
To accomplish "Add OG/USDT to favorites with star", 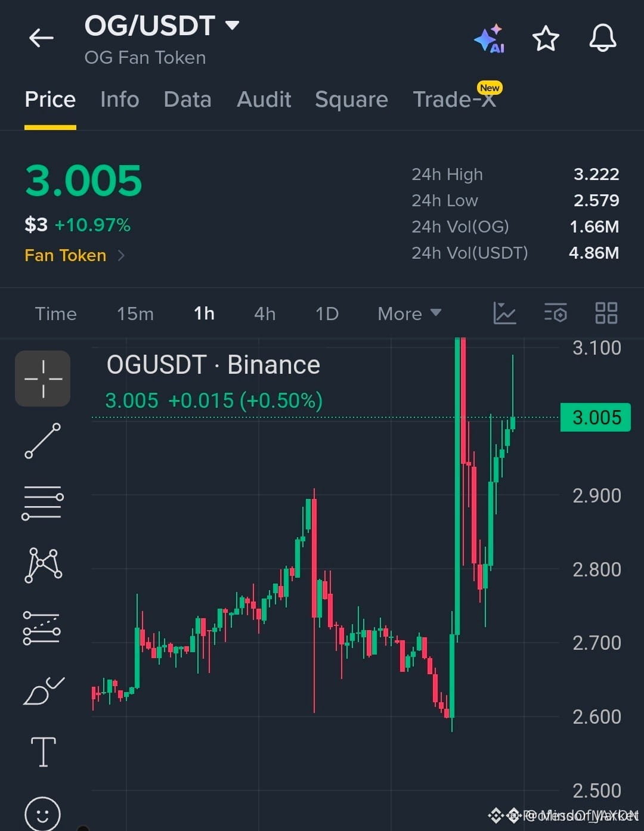I will 546,39.
